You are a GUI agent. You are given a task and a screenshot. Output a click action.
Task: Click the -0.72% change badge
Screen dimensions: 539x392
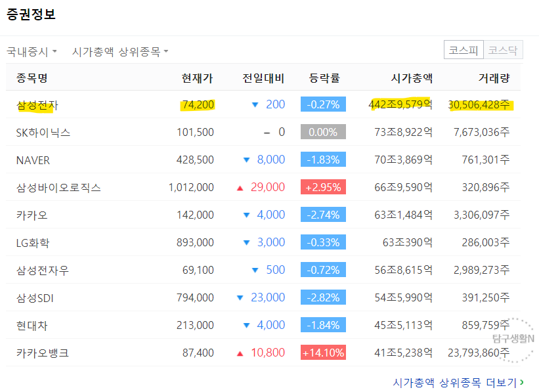pyautogui.click(x=323, y=270)
